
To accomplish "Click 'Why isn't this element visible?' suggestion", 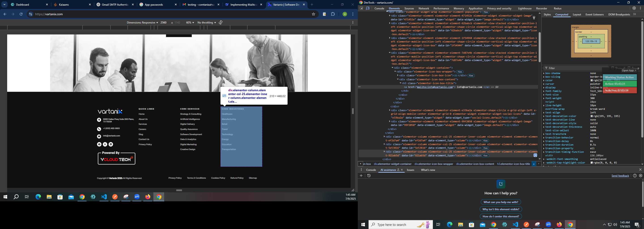I will click(x=501, y=209).
